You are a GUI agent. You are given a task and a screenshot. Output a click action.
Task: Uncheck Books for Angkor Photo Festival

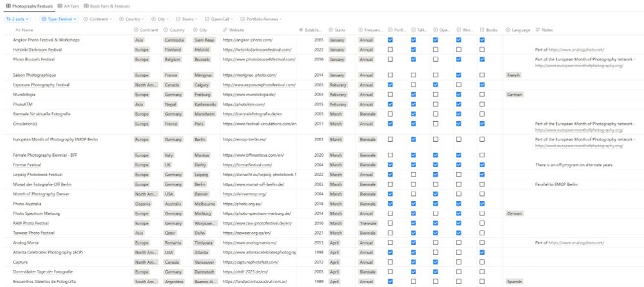[x=482, y=40]
